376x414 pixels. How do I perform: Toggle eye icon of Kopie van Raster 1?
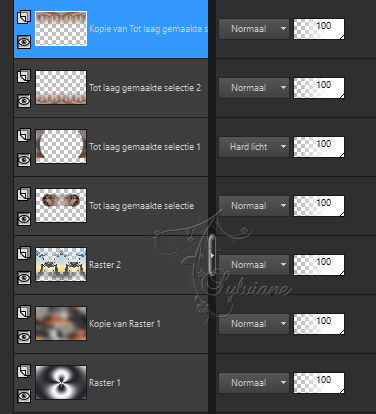point(24,337)
